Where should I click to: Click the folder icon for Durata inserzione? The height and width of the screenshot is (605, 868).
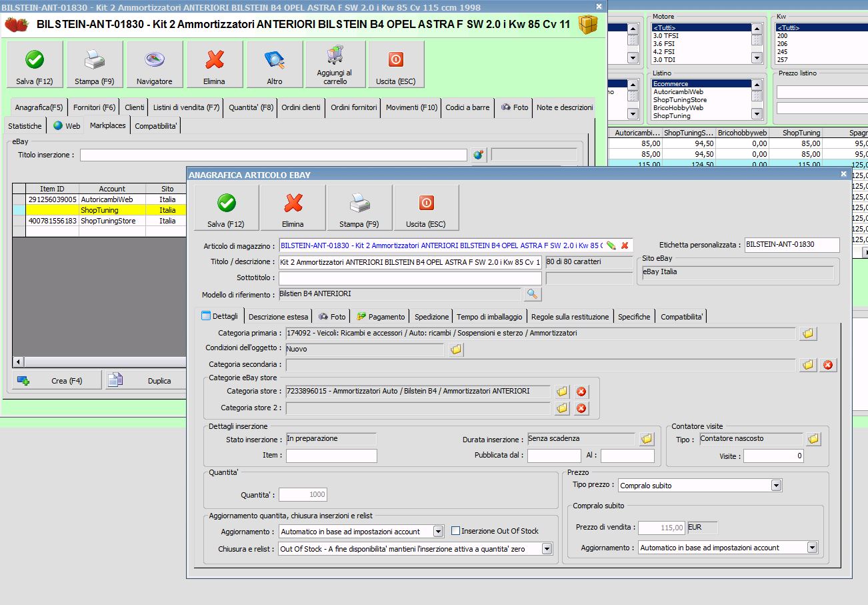[646, 439]
